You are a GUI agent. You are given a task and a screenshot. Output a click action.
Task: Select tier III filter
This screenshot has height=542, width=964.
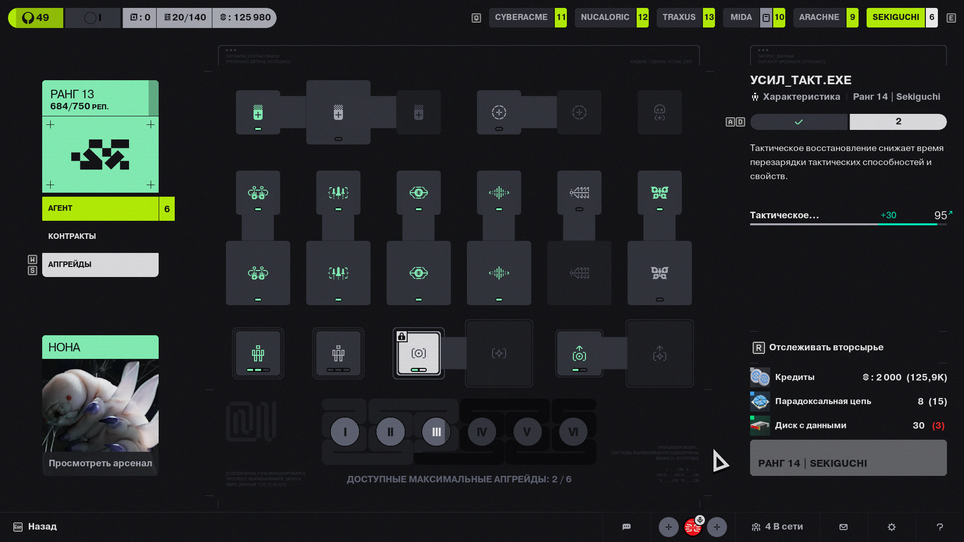coord(436,431)
